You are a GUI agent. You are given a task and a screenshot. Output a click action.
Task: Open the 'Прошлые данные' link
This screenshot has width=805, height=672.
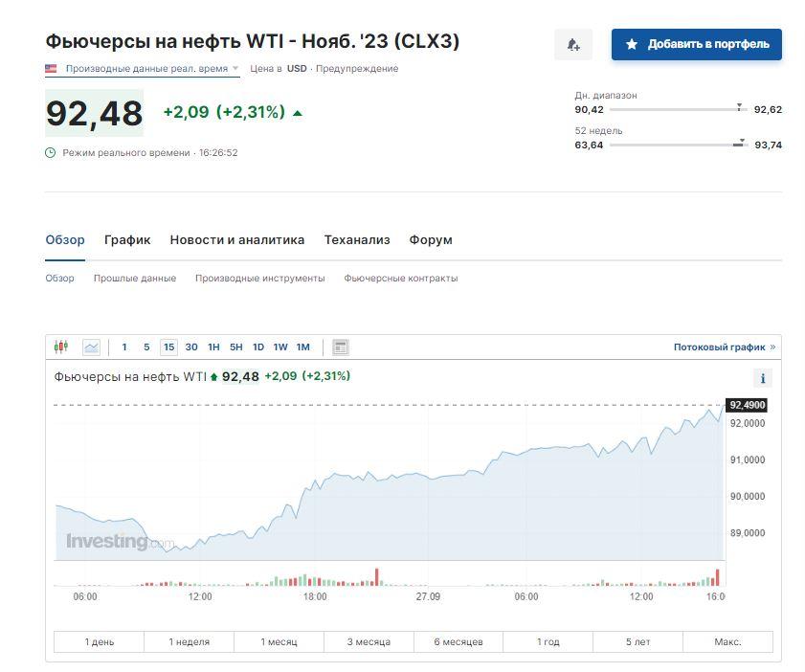click(135, 278)
